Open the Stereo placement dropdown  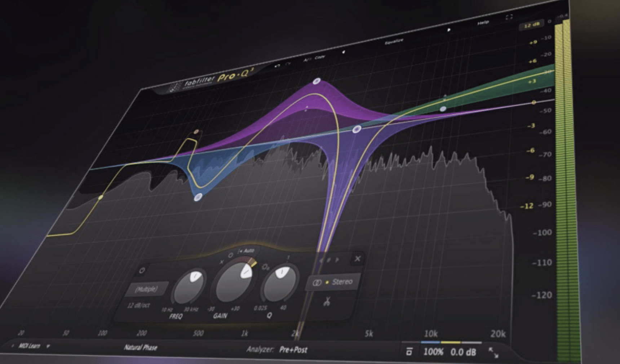tap(333, 282)
